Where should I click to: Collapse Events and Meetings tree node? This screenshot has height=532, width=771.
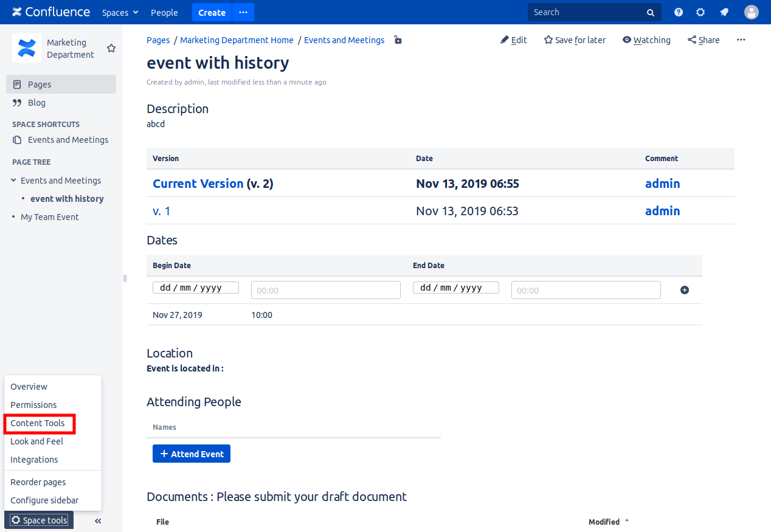(x=14, y=181)
